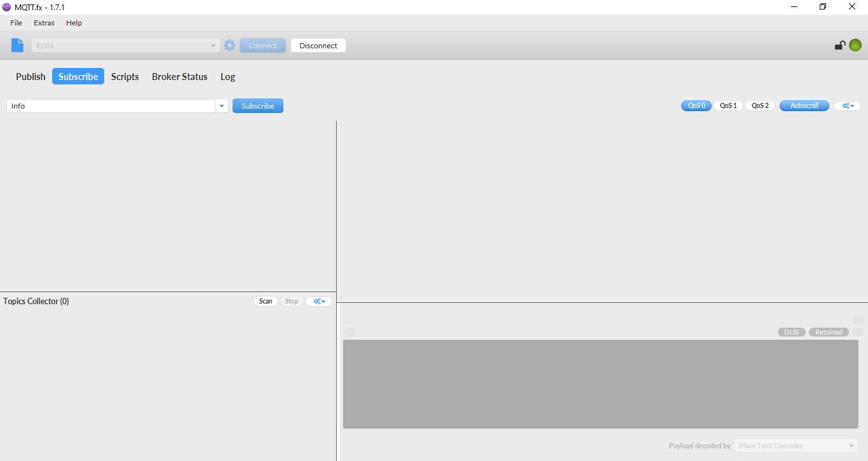The height and width of the screenshot is (461, 868).
Task: Click the MQTT.fx logo in the title bar
Action: [x=6, y=6]
